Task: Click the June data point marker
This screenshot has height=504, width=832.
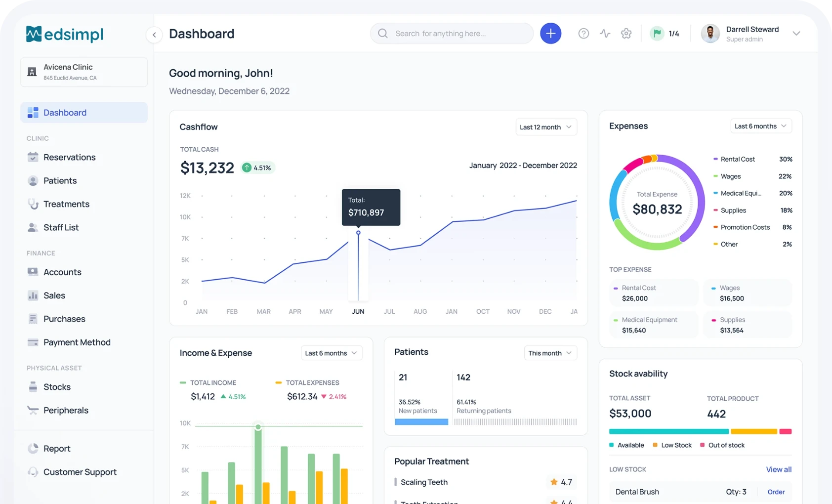Action: pyautogui.click(x=358, y=233)
